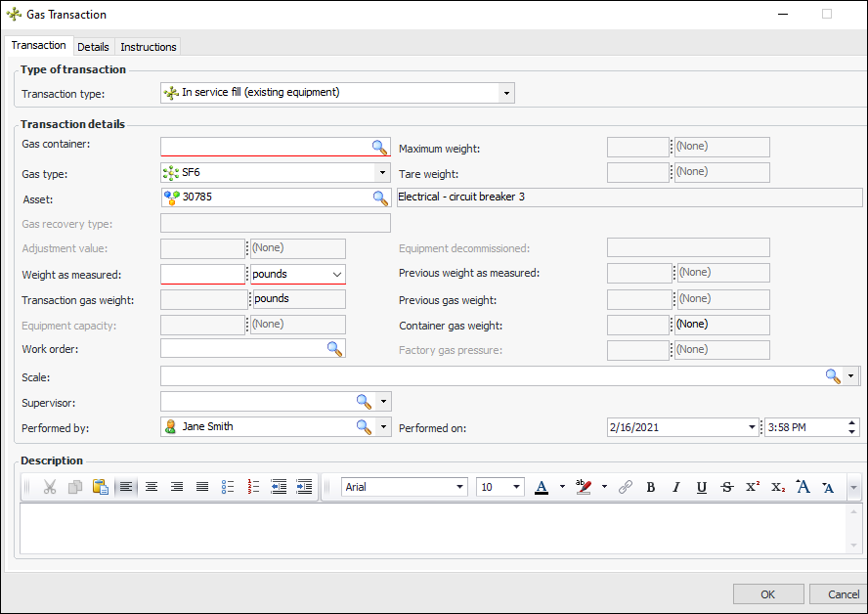Click the Gas container search magnifier icon

point(379,148)
